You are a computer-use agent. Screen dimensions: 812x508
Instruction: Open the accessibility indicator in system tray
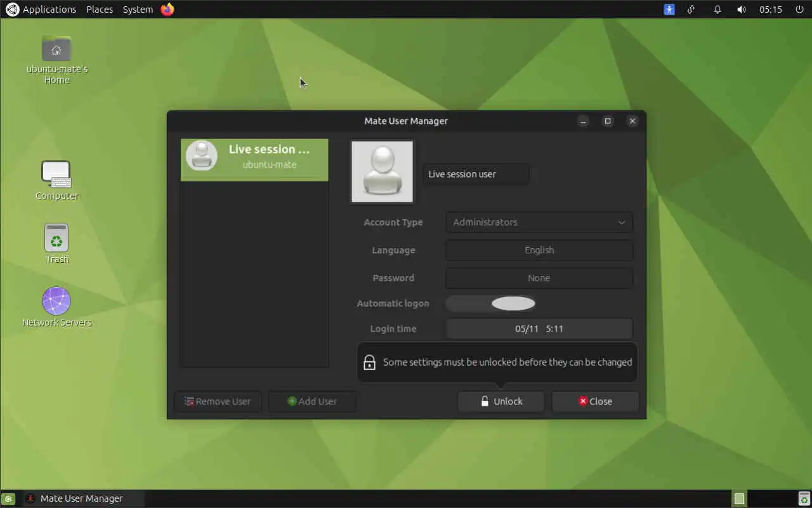pos(669,10)
